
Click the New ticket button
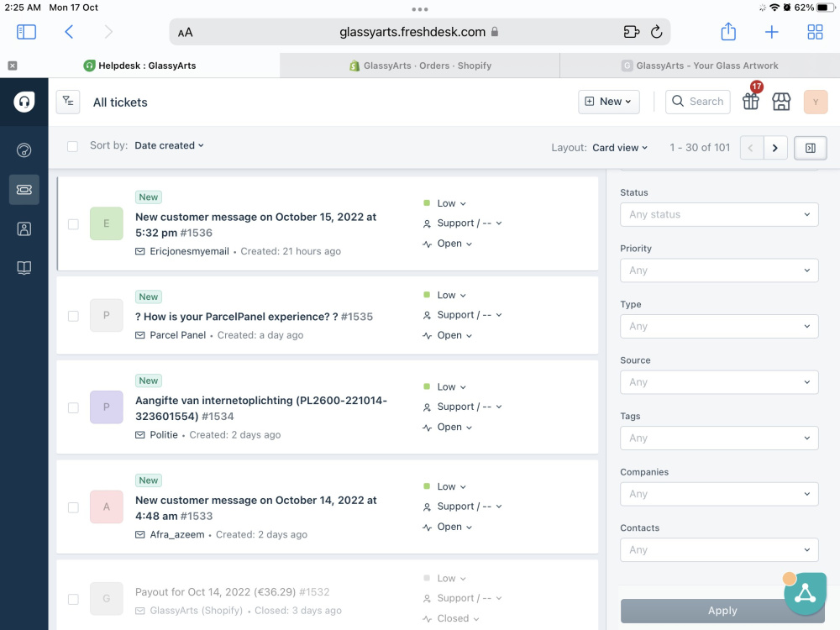[x=608, y=102]
